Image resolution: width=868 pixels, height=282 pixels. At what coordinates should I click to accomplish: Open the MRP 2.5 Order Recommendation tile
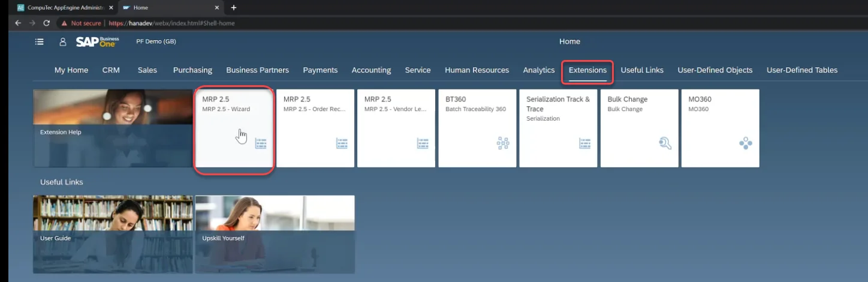click(x=315, y=128)
